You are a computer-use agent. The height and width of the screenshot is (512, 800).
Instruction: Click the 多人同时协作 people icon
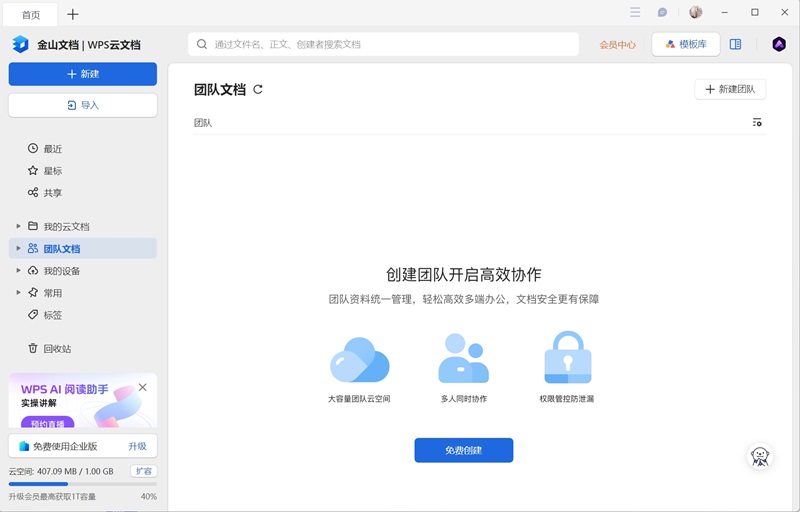pyautogui.click(x=463, y=358)
